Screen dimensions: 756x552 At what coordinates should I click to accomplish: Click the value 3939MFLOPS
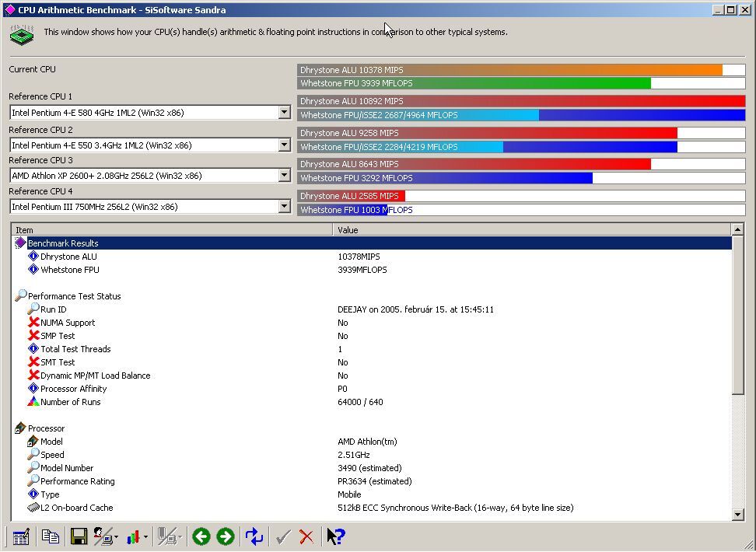[362, 270]
